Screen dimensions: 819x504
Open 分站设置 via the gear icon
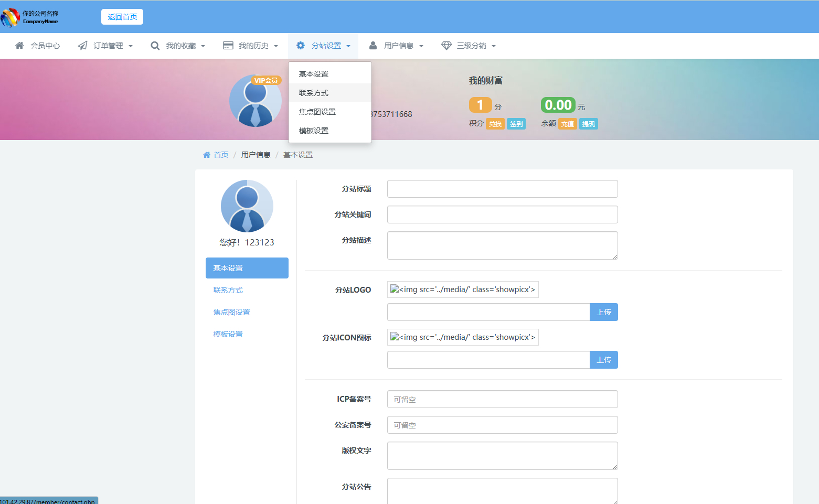pyautogui.click(x=300, y=46)
